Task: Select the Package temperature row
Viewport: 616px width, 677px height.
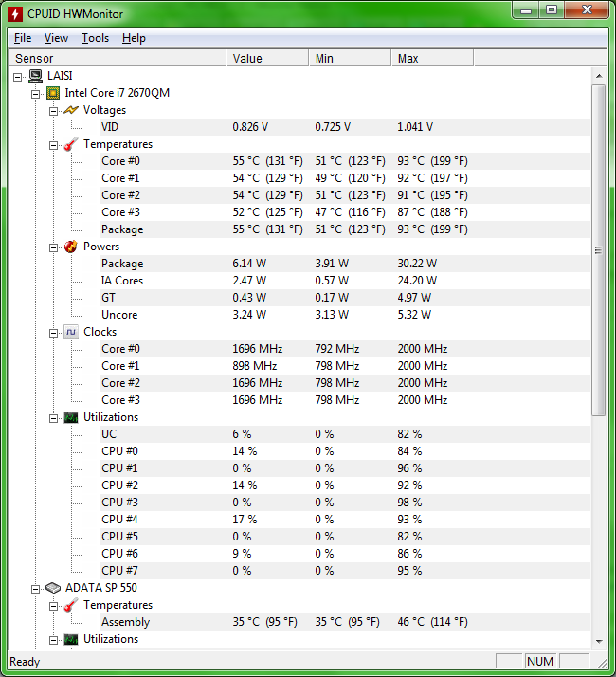Action: click(122, 229)
